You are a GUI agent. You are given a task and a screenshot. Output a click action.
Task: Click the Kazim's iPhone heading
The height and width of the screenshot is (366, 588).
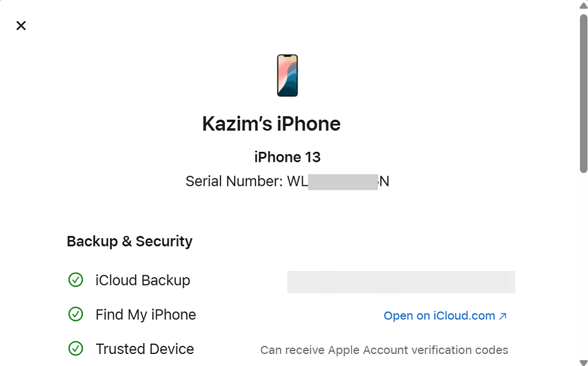click(271, 124)
